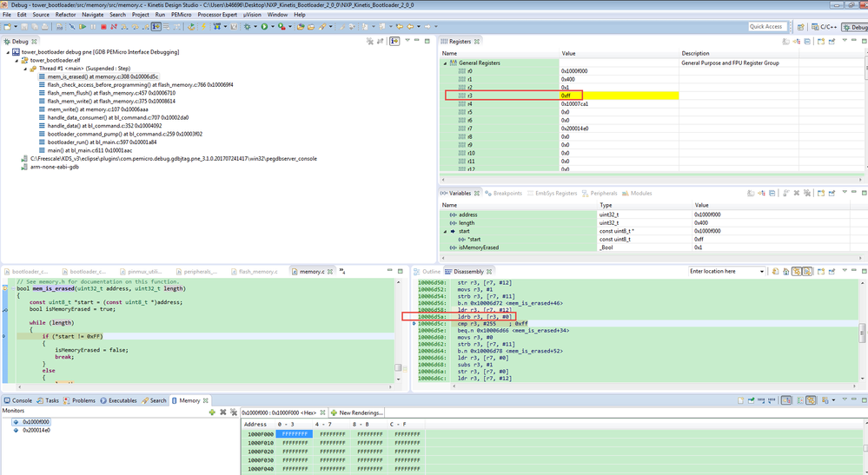Click Refresh icon in Disassembly view toolbar

coord(776,271)
